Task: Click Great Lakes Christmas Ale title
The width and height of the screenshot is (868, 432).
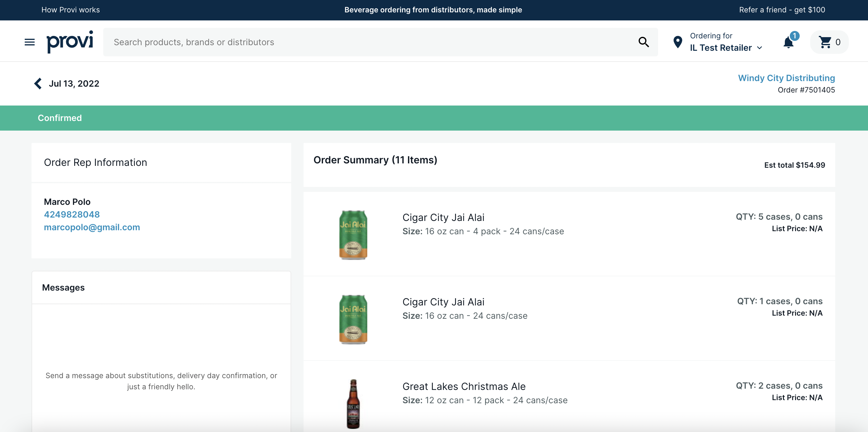Action: 464,387
